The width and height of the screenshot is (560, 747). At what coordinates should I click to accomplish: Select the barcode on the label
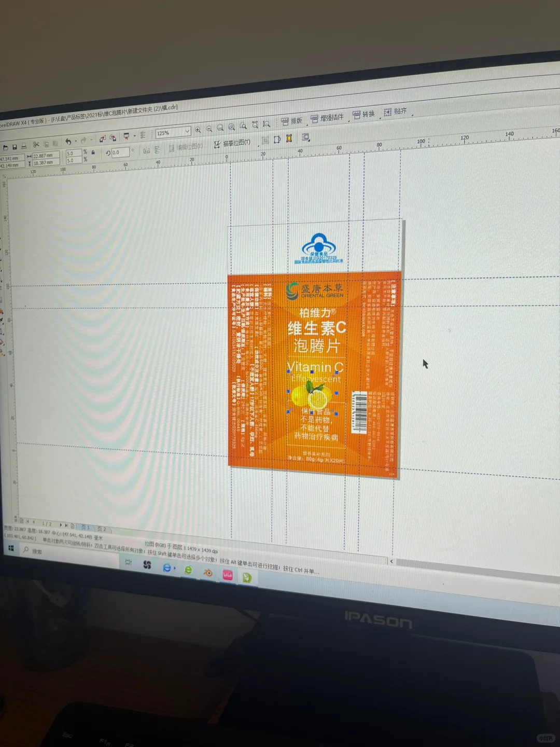point(359,412)
